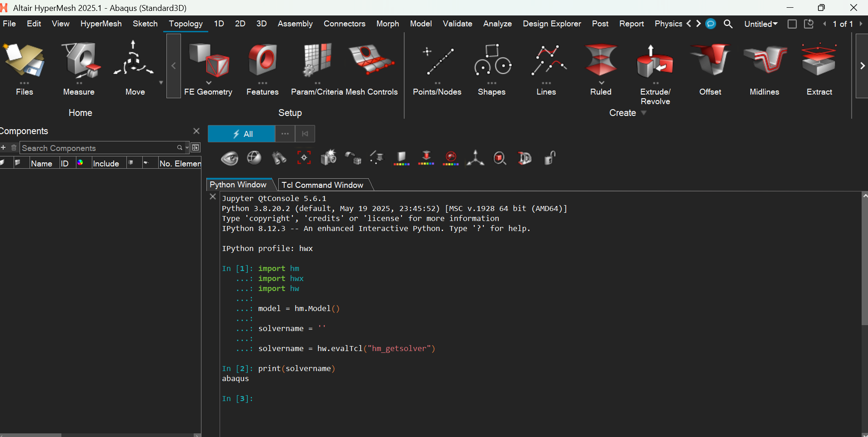Switch to the Connectors ribbon tab

[344, 24]
